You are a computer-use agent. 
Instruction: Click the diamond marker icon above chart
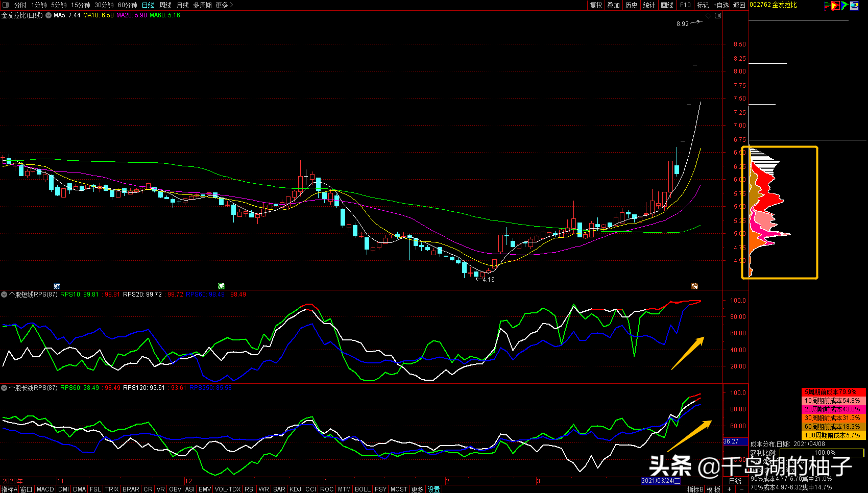point(708,16)
